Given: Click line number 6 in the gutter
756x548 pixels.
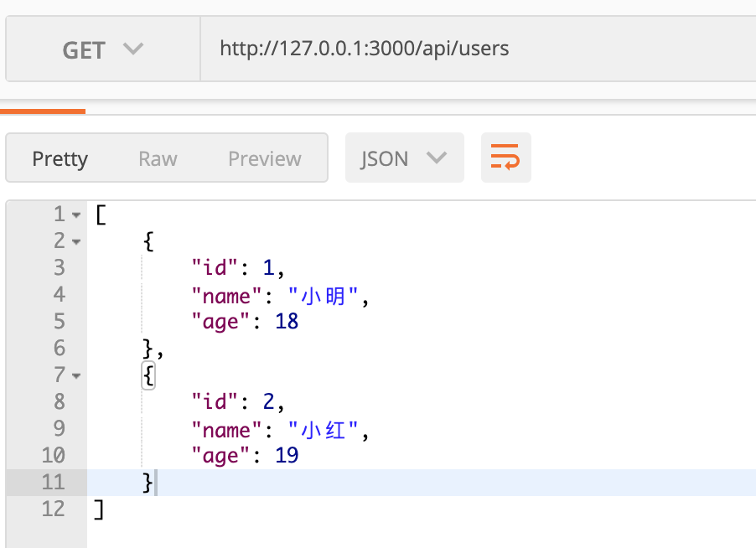Looking at the screenshot, I should [x=60, y=348].
